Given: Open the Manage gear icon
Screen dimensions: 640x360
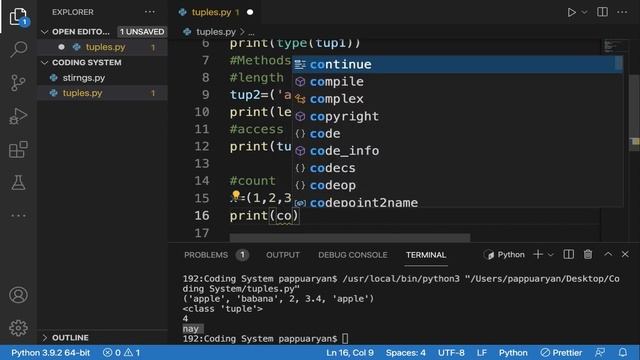Looking at the screenshot, I should tap(18, 328).
